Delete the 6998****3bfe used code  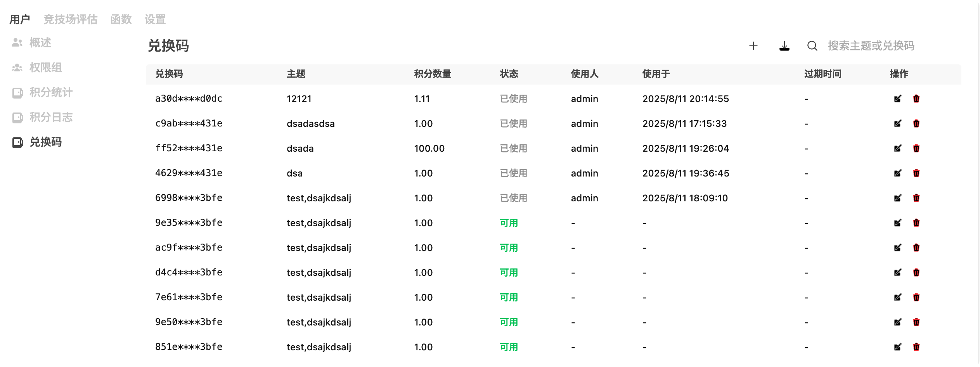[x=916, y=198]
